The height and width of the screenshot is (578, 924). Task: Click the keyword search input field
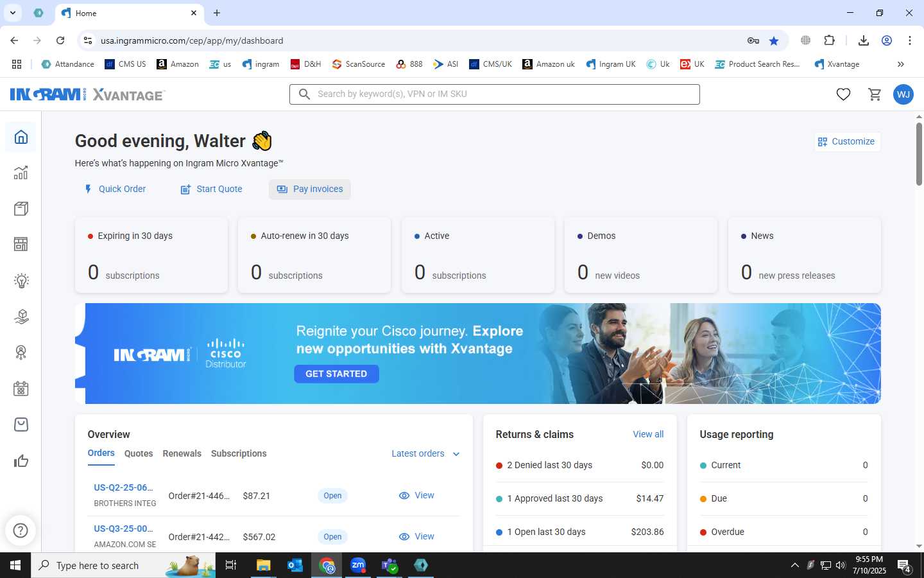495,94
